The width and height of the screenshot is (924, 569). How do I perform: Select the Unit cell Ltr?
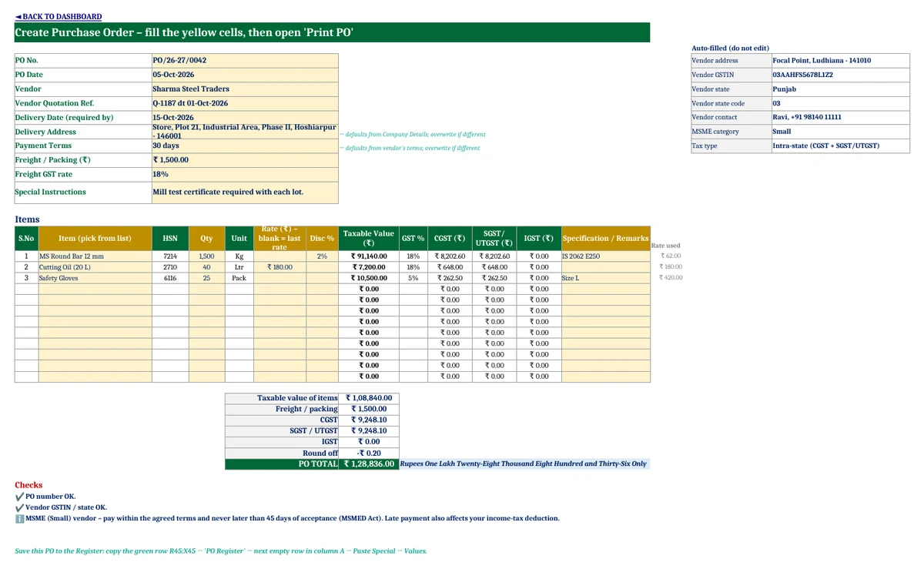(239, 267)
